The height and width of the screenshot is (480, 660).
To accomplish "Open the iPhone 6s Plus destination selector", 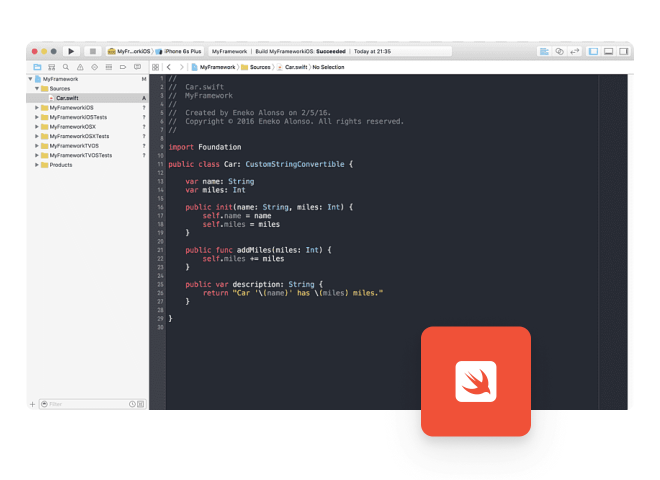I will click(x=181, y=51).
